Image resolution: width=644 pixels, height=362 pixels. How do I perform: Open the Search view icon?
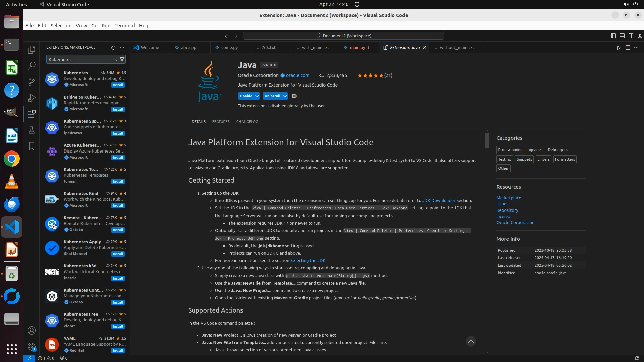[x=32, y=66]
